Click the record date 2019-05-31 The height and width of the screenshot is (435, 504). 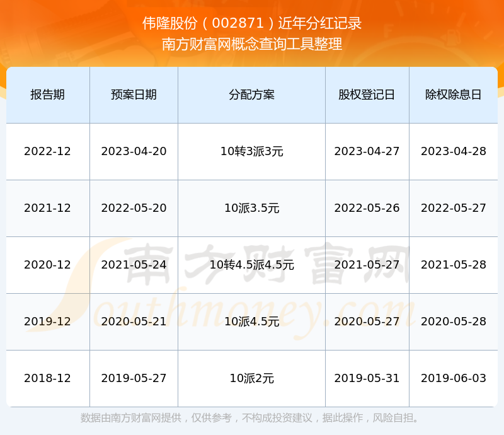(367, 378)
